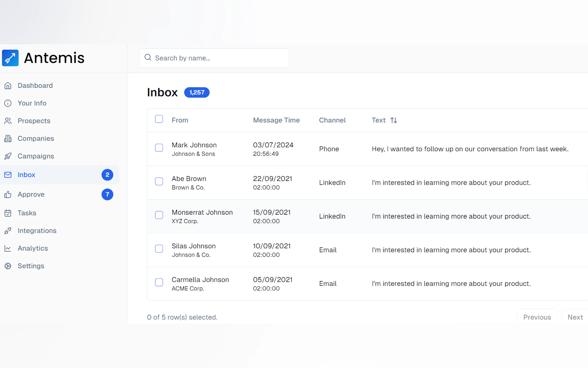This screenshot has height=368, width=588.
Task: Sort by Text column arrows
Action: point(394,120)
